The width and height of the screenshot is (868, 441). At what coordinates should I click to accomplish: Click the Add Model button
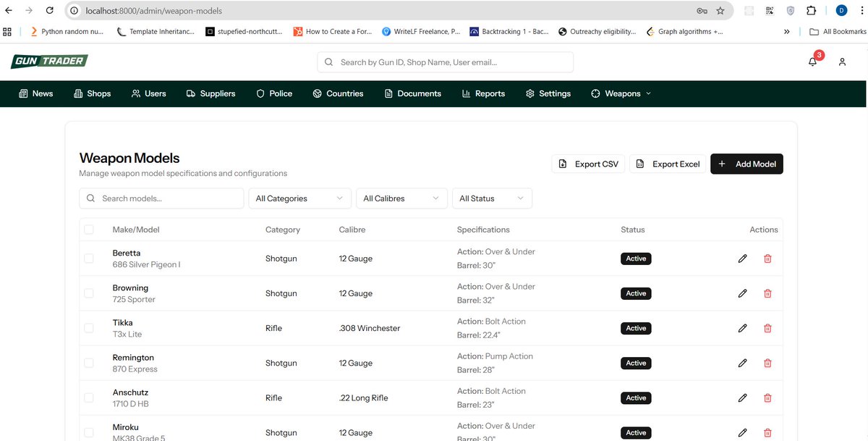[x=746, y=164]
